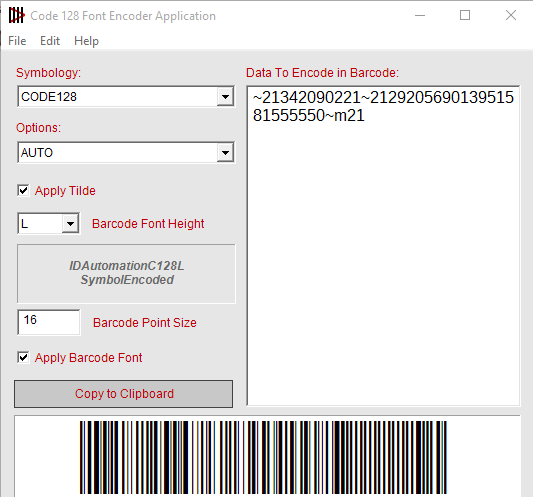This screenshot has width=533, height=497.
Task: Click the Options label
Action: (x=38, y=128)
